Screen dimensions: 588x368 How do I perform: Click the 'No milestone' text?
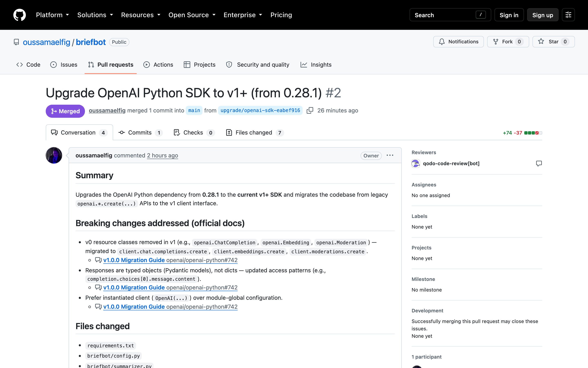click(427, 290)
